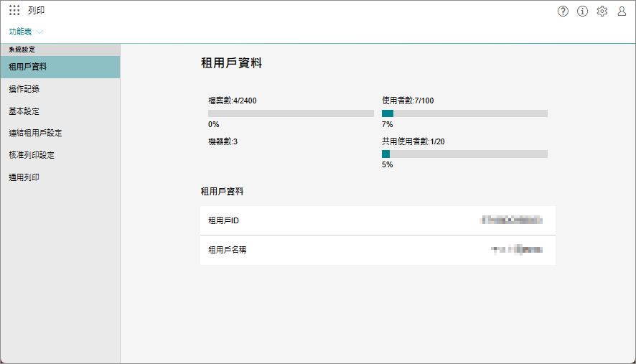Open 操作記錄 from the sidebar
This screenshot has height=364, width=636.
click(24, 89)
